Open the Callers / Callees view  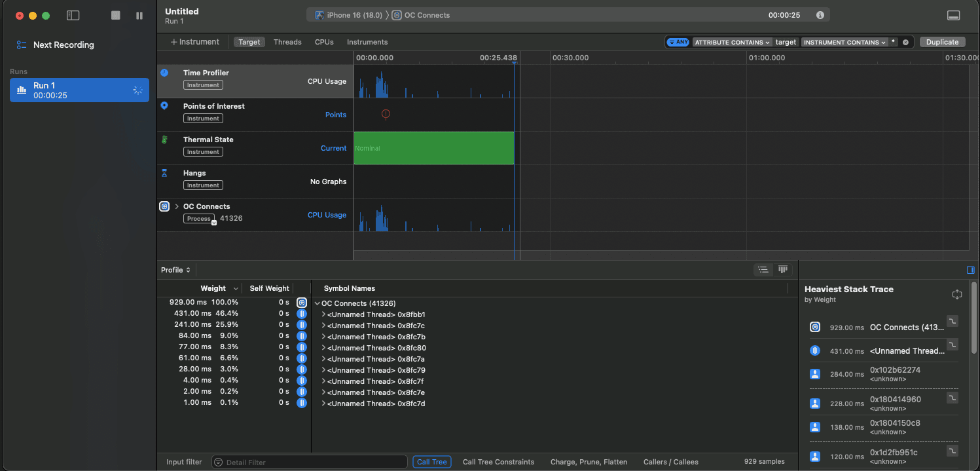tap(670, 462)
